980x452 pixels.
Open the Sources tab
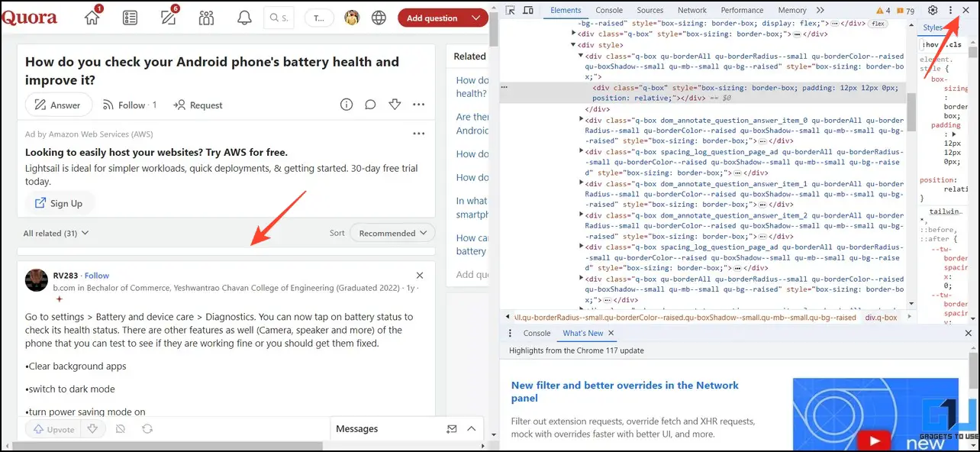(650, 10)
